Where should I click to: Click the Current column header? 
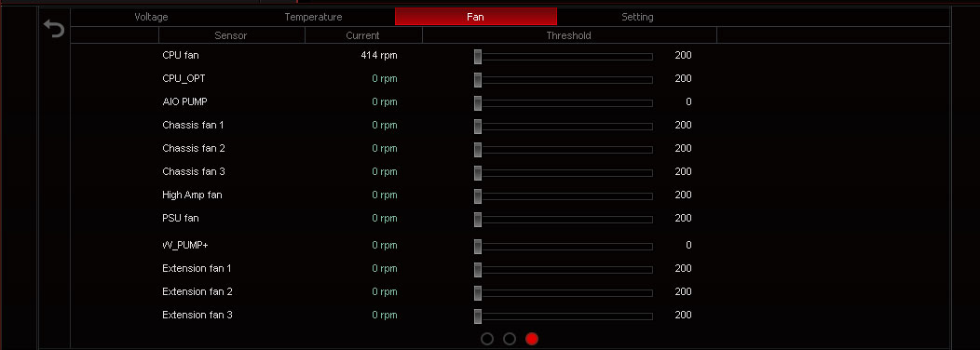363,35
